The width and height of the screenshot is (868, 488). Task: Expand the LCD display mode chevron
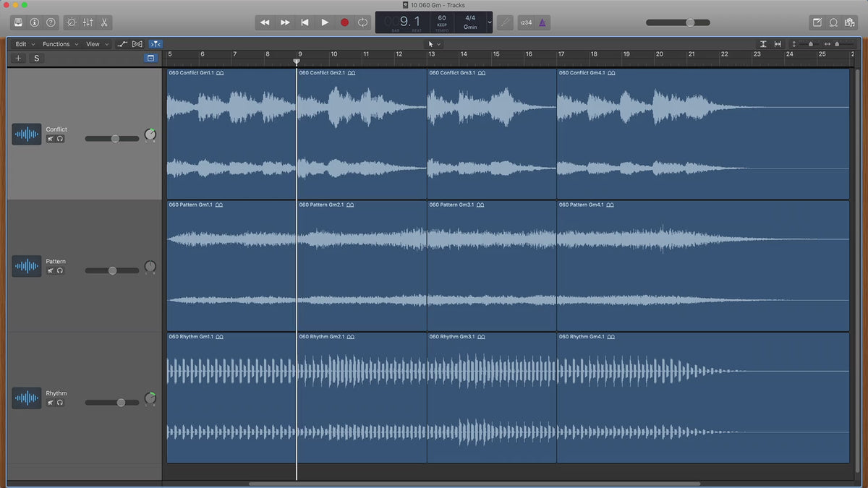click(x=490, y=22)
